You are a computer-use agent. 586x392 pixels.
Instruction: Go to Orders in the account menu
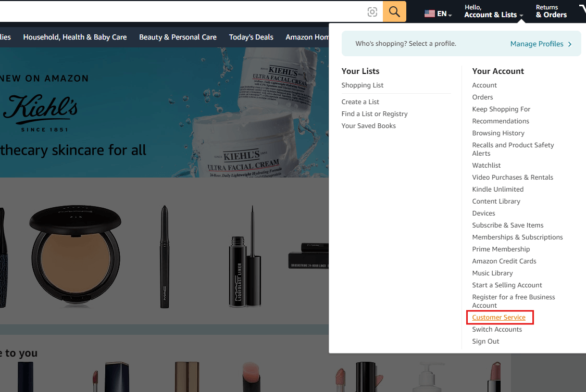482,97
